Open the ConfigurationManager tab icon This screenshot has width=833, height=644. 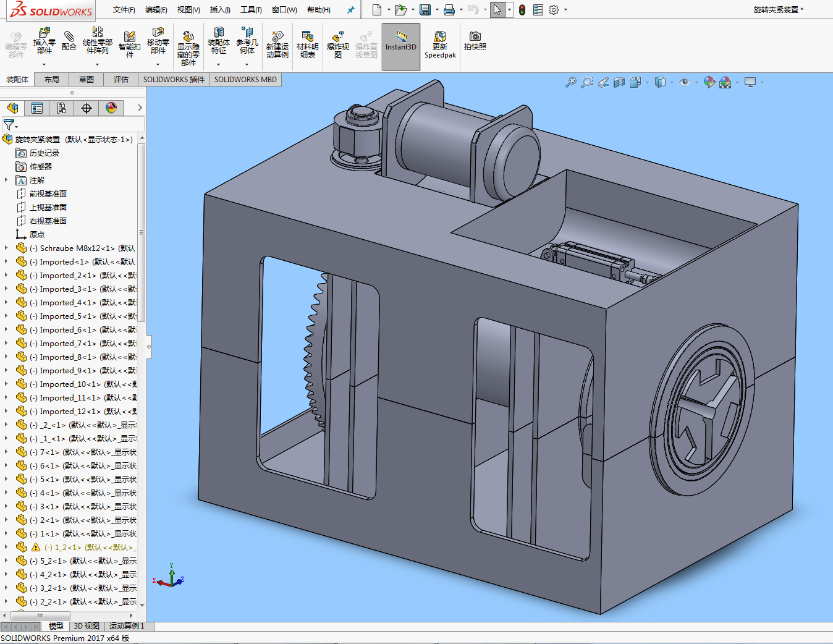tap(62, 108)
